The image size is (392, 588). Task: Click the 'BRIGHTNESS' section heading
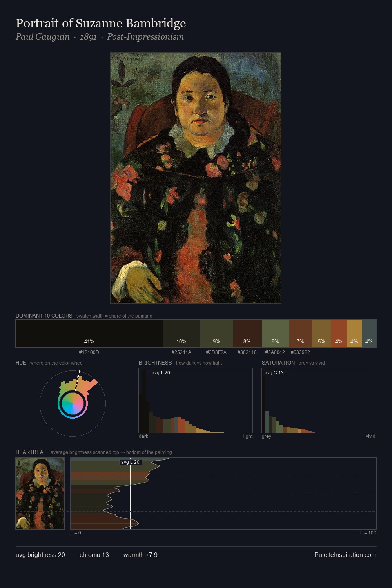click(x=155, y=363)
